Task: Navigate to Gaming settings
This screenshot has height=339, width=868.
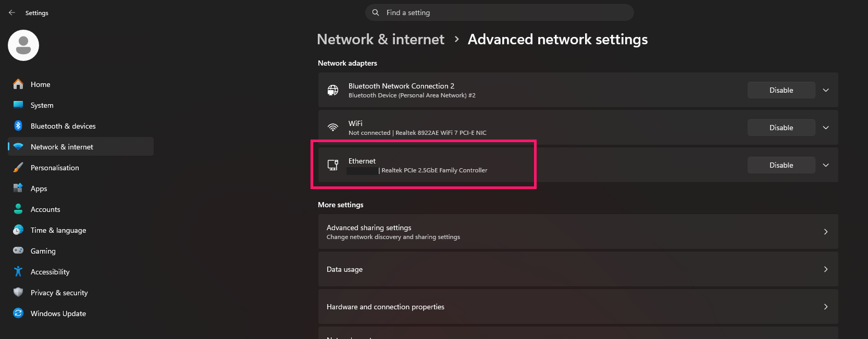Action: point(81,250)
